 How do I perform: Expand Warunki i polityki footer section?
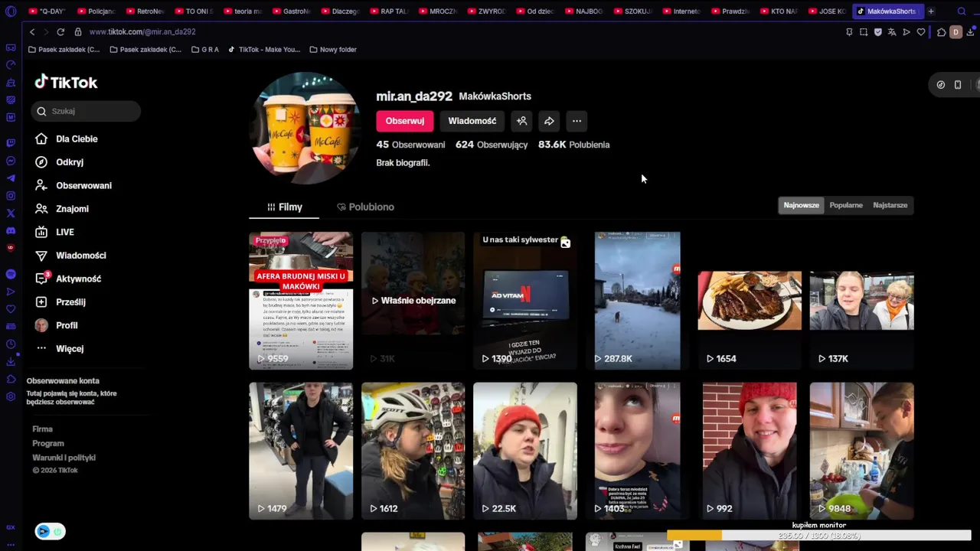pyautogui.click(x=64, y=458)
